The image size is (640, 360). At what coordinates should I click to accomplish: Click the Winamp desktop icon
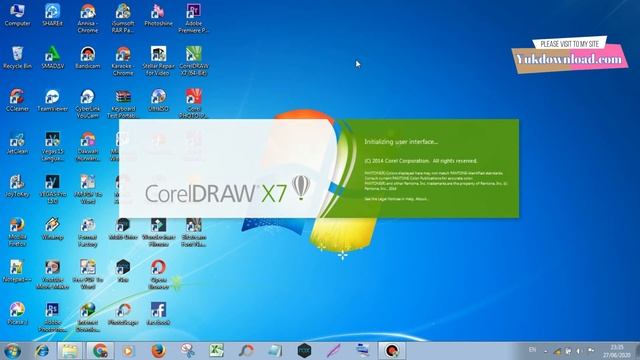[x=53, y=229]
